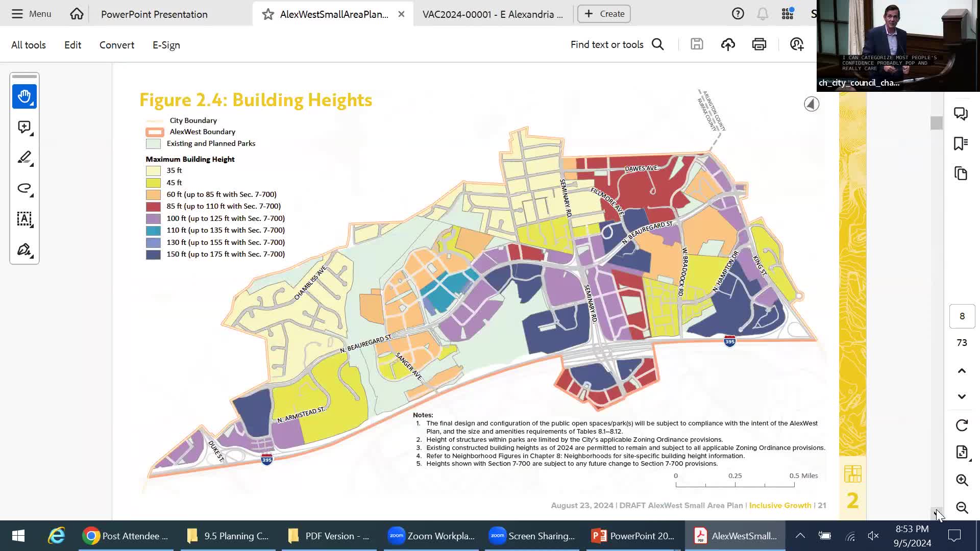Viewport: 980px width, 551px height.
Task: Open the Add Comment tool
Action: pos(23,127)
